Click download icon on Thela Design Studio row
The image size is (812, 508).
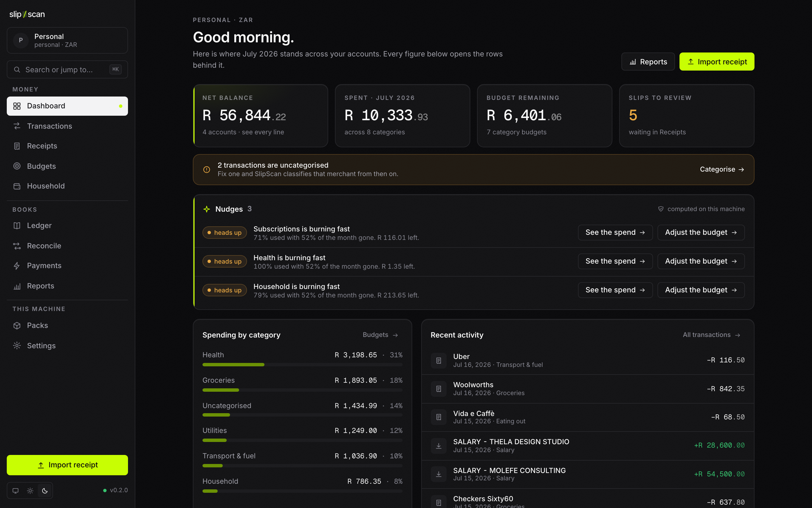click(x=438, y=446)
